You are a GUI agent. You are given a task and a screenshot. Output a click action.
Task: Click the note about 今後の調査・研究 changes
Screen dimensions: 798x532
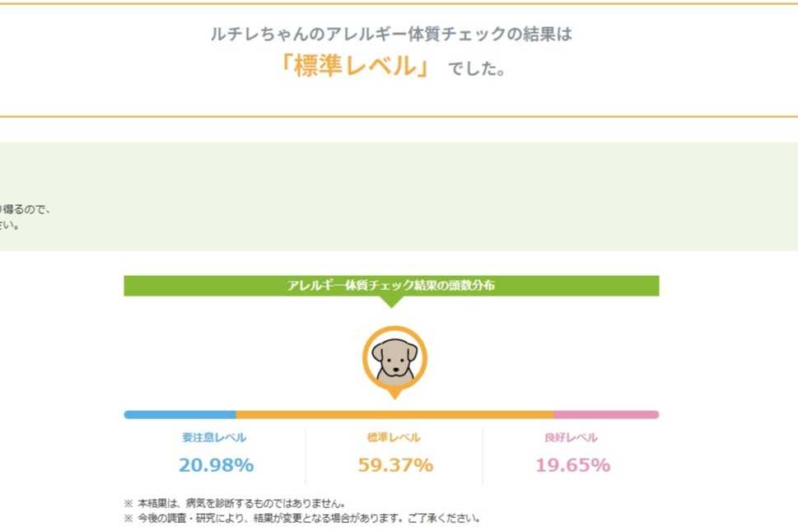pyautogui.click(x=301, y=519)
